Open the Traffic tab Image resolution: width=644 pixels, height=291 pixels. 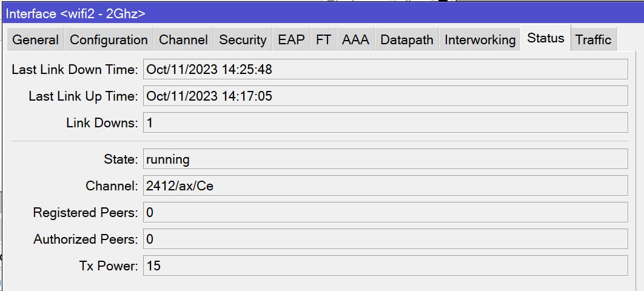pyautogui.click(x=594, y=40)
